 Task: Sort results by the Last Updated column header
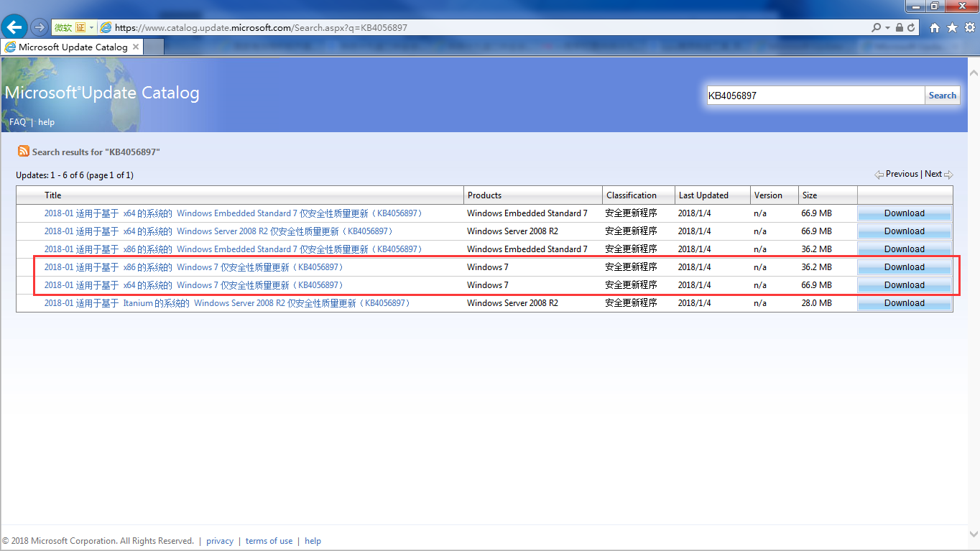tap(703, 195)
